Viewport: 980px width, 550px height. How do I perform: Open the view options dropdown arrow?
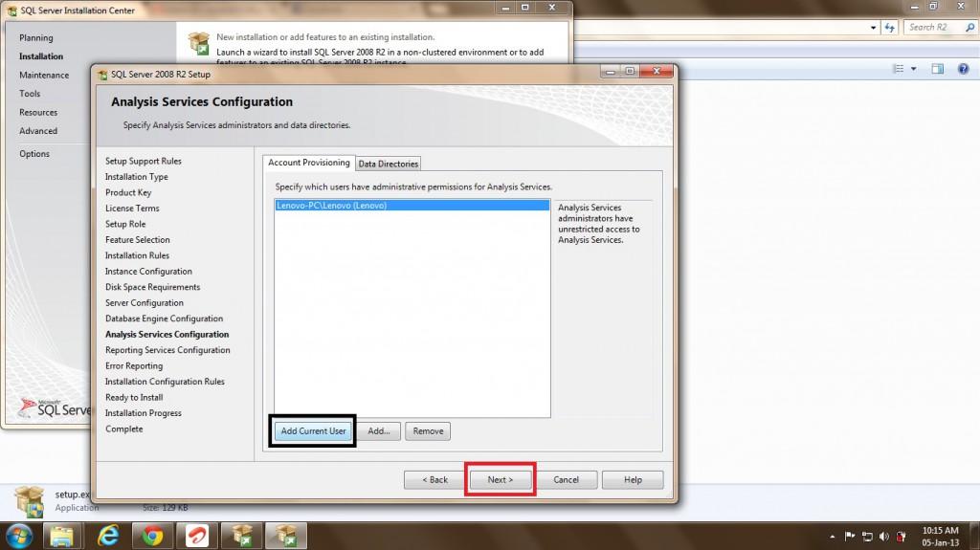(x=913, y=69)
